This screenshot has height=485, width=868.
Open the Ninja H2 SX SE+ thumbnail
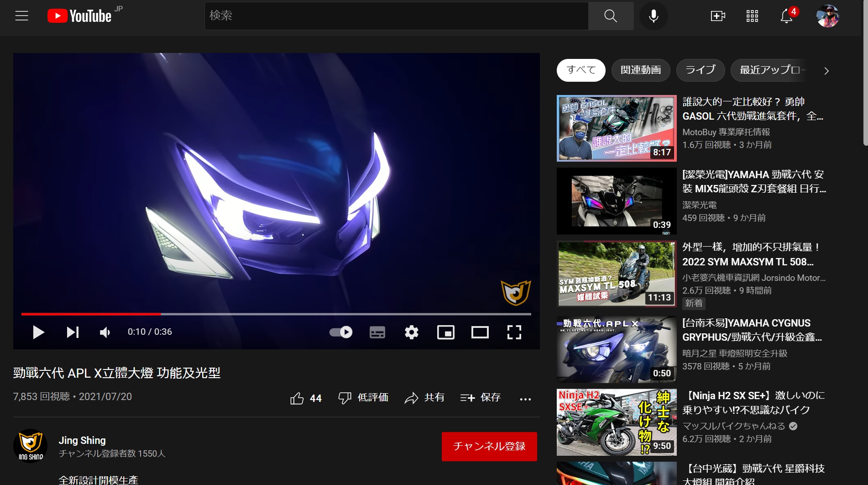point(617,422)
